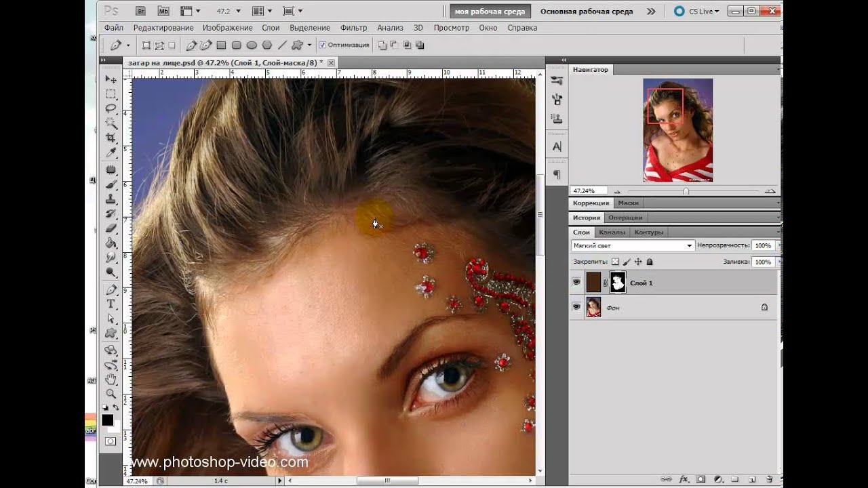Select Paths mode in options bar

(159, 45)
